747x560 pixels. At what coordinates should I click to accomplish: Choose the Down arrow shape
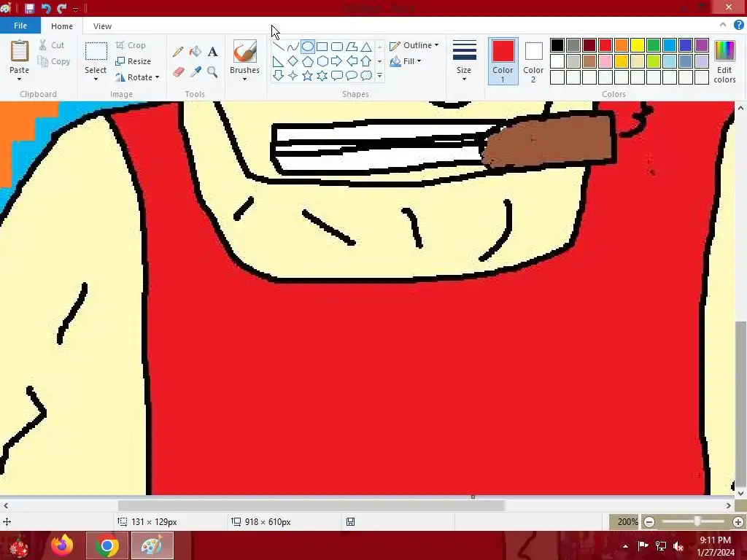click(278, 75)
